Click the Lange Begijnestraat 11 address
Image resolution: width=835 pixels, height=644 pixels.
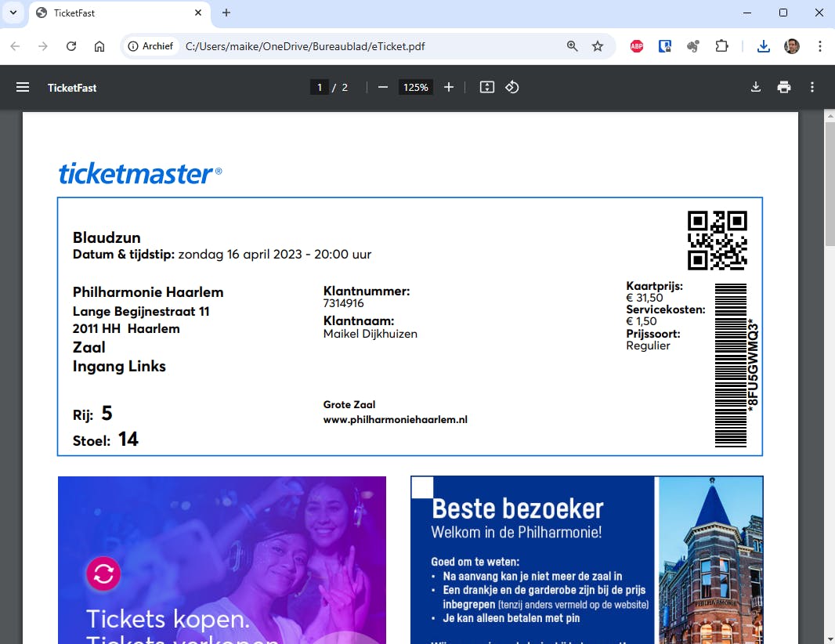coord(141,312)
